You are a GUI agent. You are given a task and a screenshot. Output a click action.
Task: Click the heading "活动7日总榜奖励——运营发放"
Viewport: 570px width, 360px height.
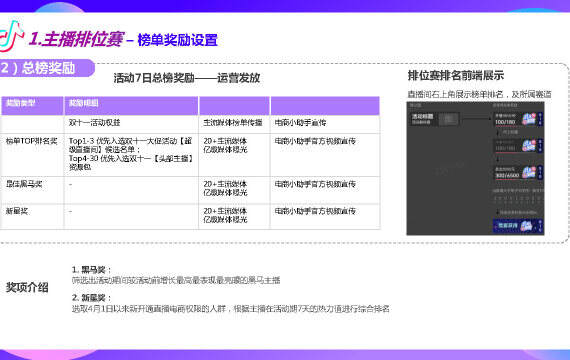(187, 78)
